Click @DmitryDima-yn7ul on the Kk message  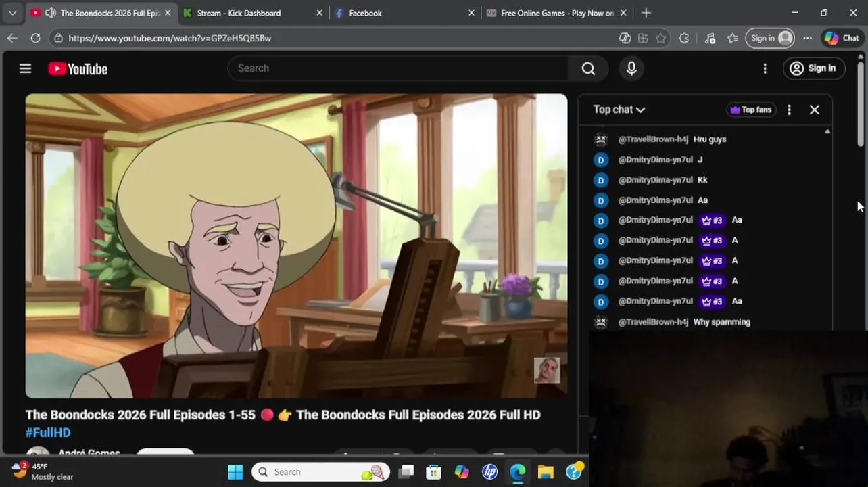[656, 180]
